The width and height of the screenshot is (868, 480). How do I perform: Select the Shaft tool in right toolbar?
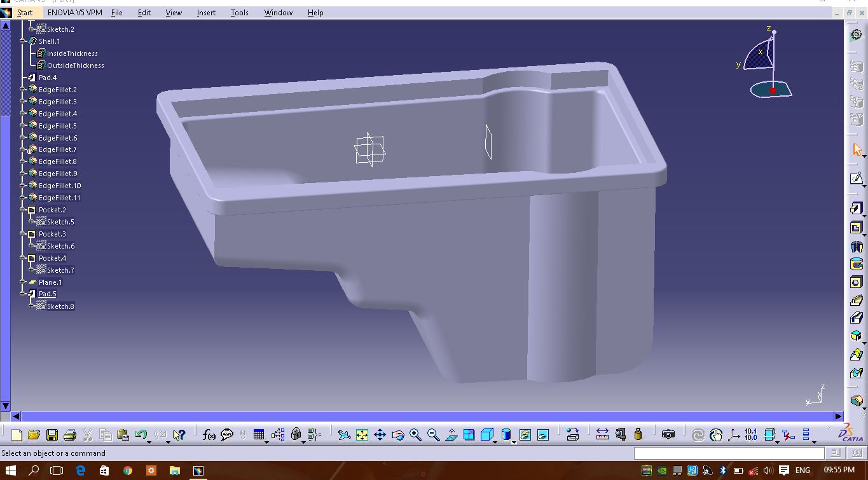click(856, 246)
